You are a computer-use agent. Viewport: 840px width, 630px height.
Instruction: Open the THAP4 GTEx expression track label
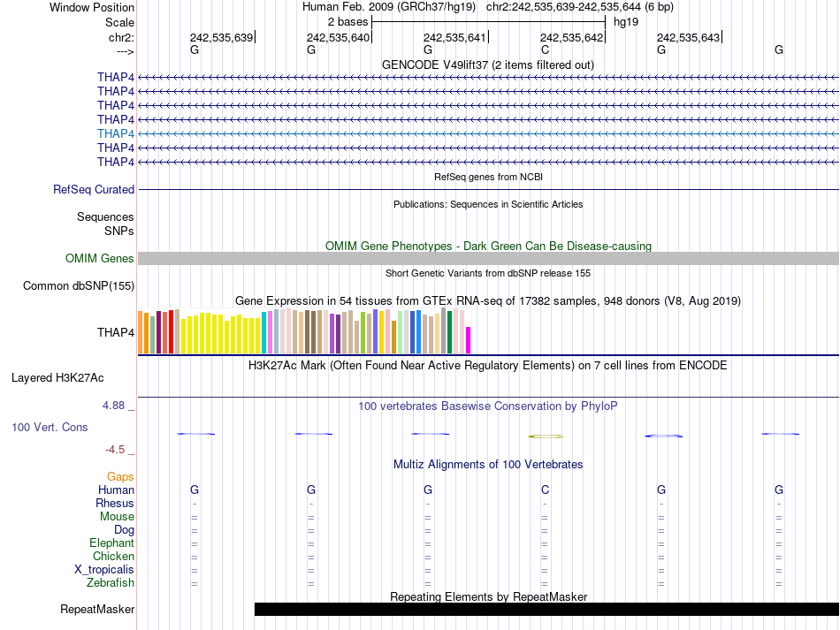(x=116, y=332)
